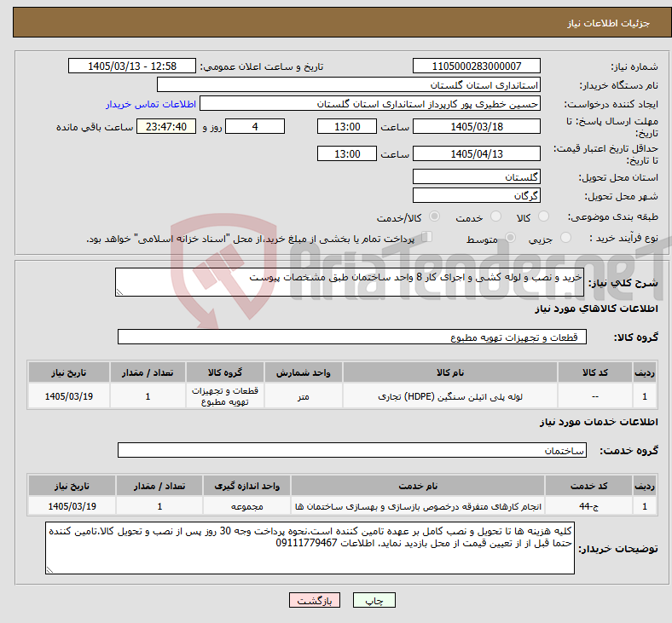The height and width of the screenshot is (623, 672).
Task: Click the واحد شمارش column header
Action: point(304,372)
